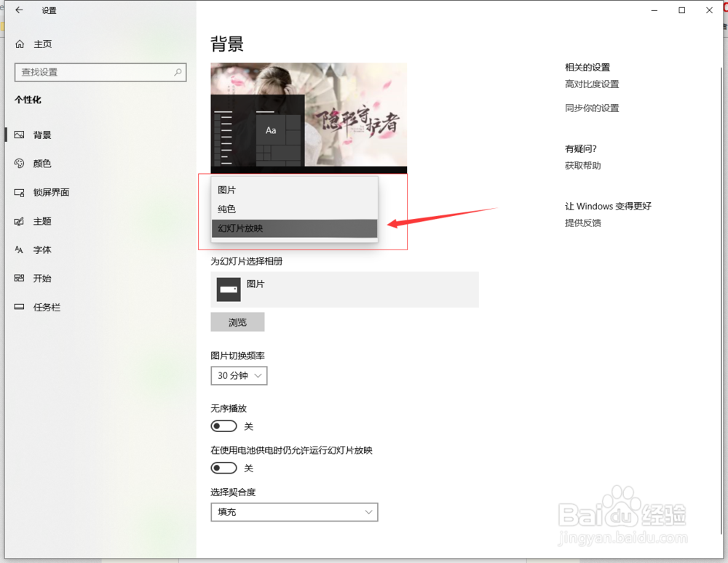The width and height of the screenshot is (728, 563).
Task: Select 幻灯片放映 in the dropdown list
Action: [294, 228]
